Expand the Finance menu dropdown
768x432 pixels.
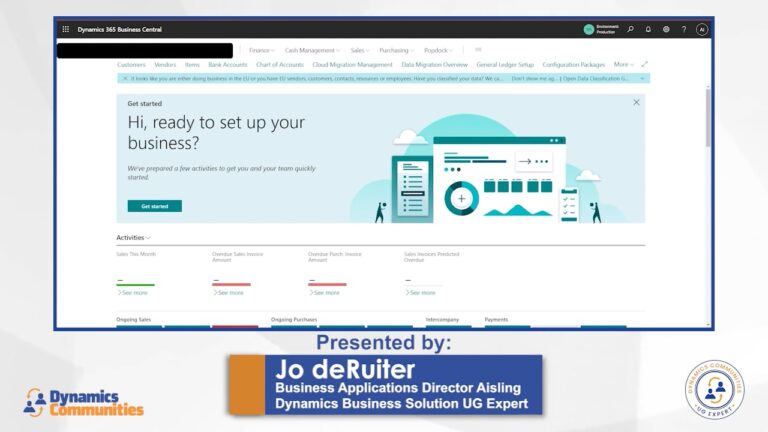click(262, 50)
